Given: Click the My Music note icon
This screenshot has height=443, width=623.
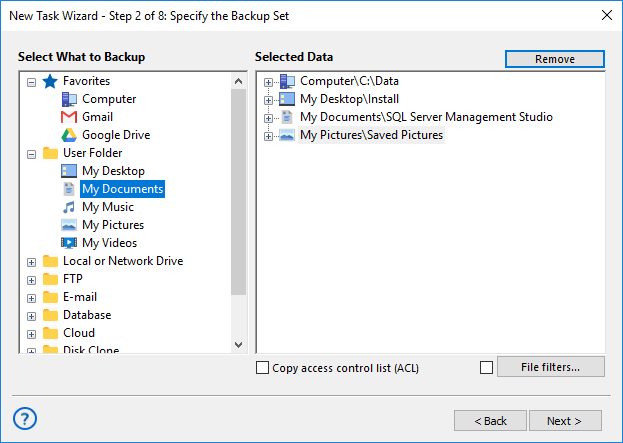Looking at the screenshot, I should coord(69,207).
